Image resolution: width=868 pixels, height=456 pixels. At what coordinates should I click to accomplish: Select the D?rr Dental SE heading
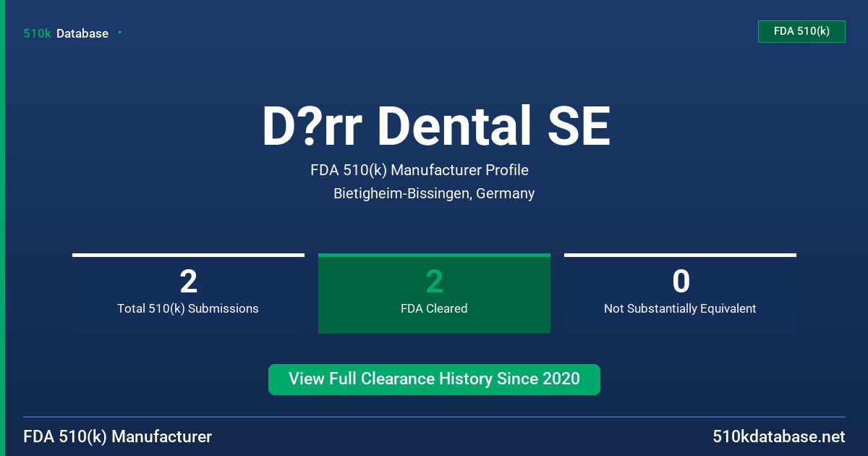tap(436, 127)
